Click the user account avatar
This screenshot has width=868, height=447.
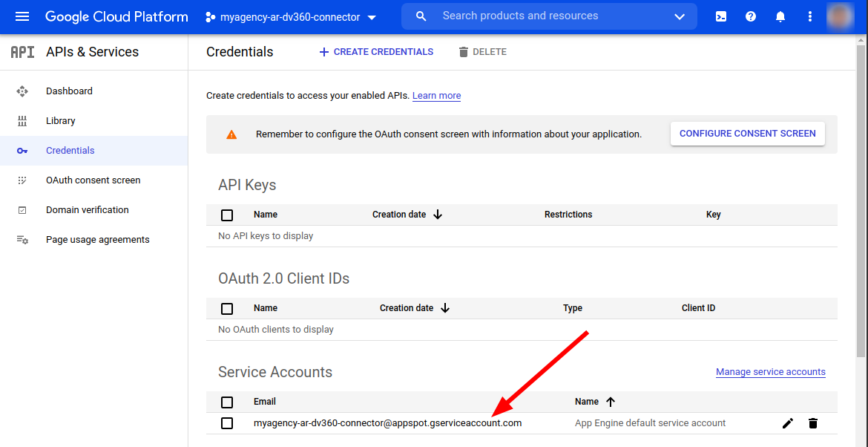point(841,16)
